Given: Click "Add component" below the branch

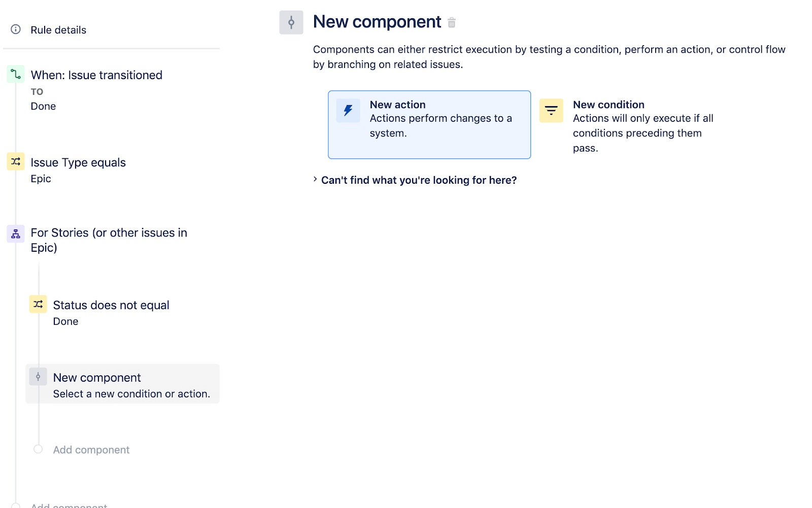Looking at the screenshot, I should point(91,450).
